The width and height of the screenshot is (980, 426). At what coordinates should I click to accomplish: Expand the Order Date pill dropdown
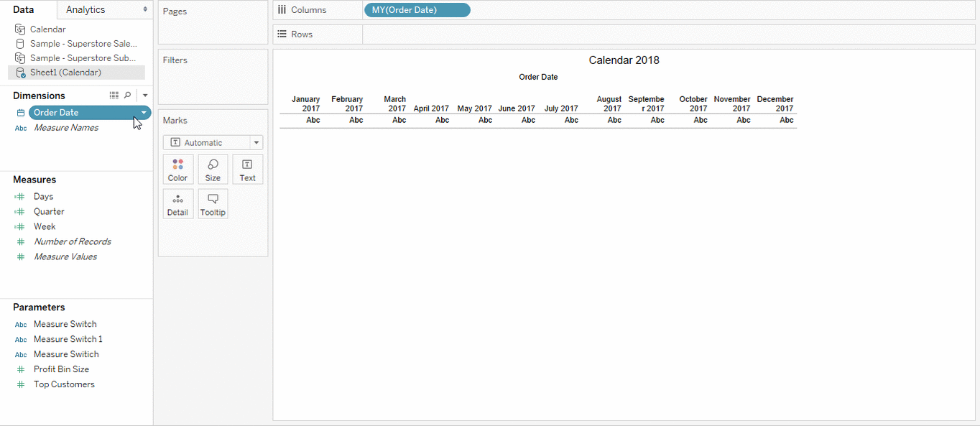click(x=144, y=112)
